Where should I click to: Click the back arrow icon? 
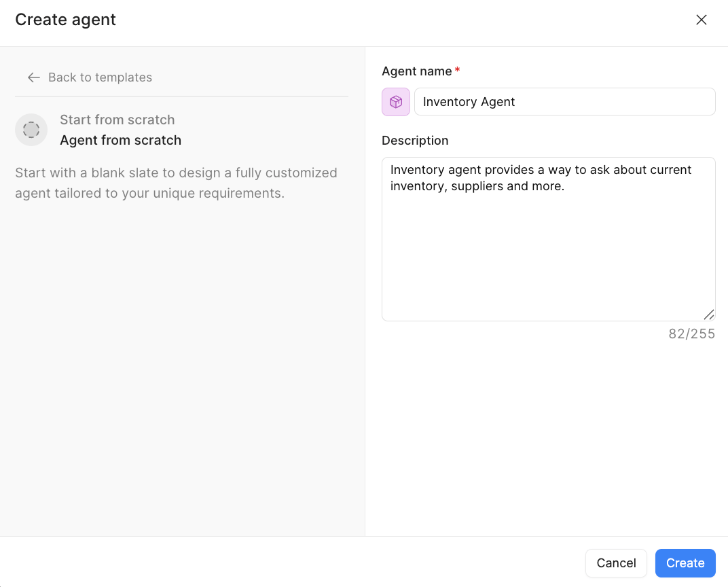coord(34,77)
